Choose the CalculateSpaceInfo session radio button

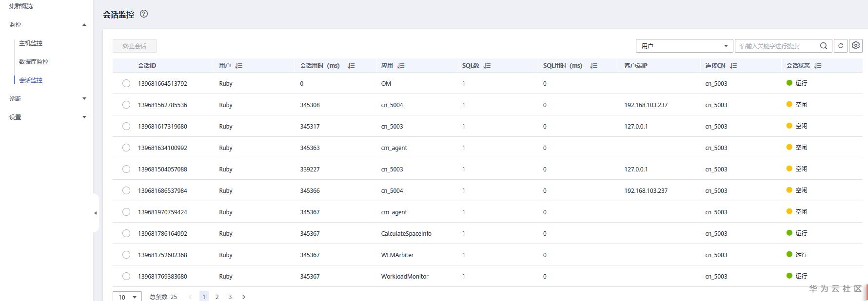[126, 233]
